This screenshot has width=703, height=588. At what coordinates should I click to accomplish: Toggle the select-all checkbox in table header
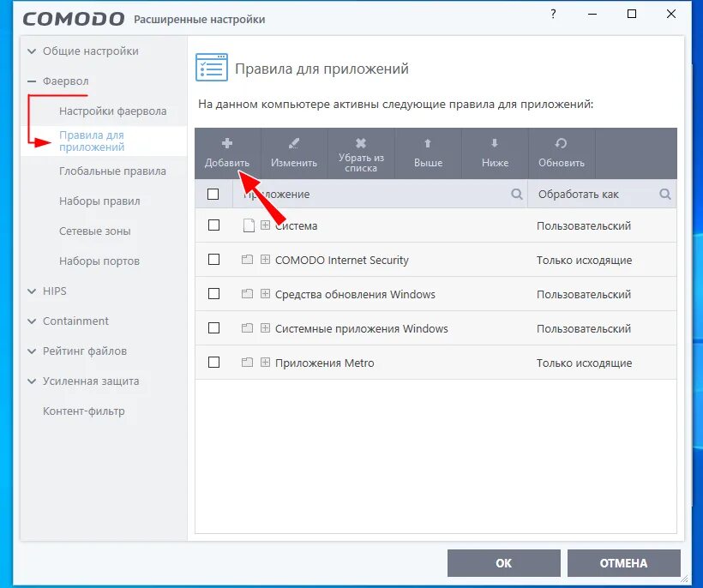213,194
